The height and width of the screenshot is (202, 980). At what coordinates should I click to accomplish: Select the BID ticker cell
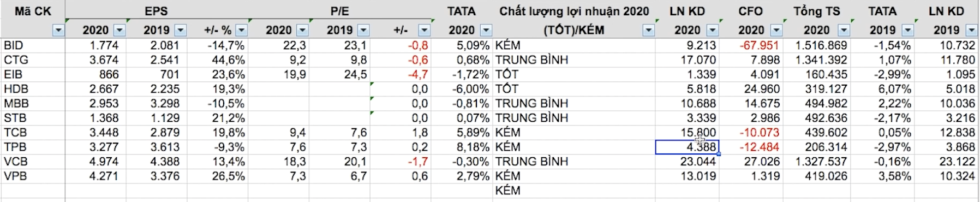click(33, 45)
